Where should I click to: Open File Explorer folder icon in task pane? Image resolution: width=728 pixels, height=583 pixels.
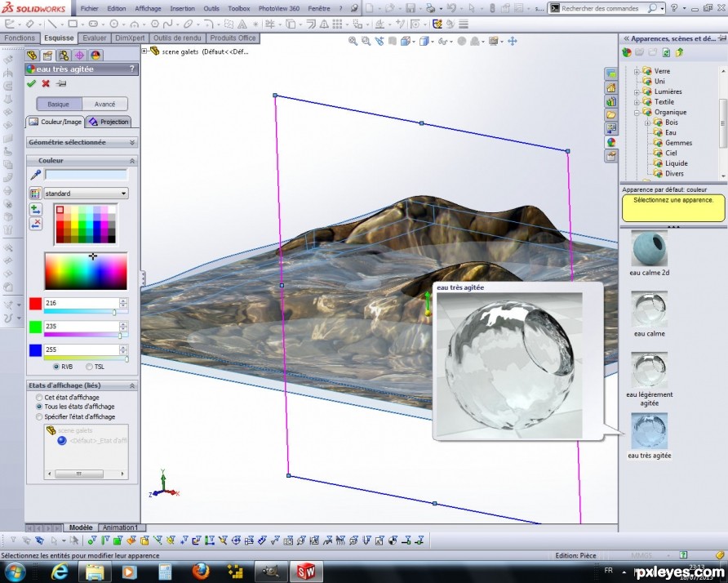(x=611, y=115)
